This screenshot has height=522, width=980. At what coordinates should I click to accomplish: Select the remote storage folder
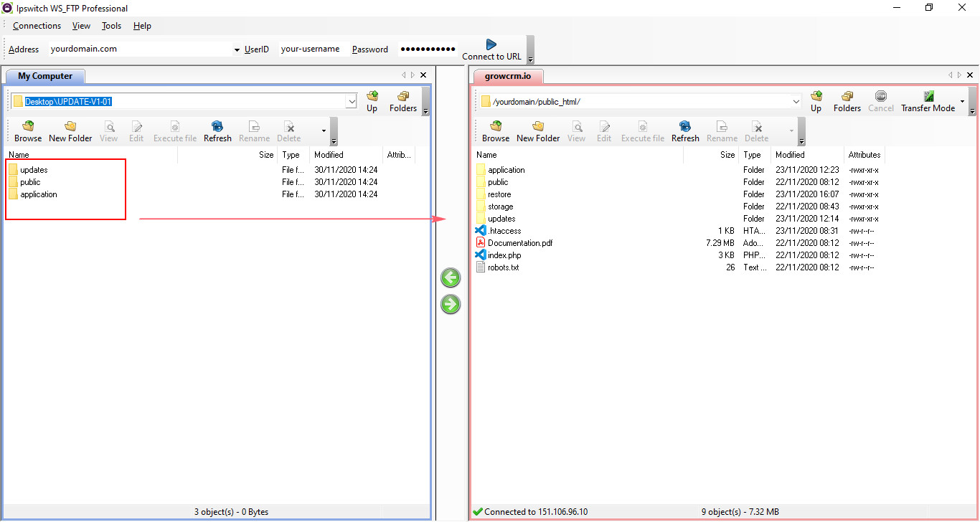[494, 207]
